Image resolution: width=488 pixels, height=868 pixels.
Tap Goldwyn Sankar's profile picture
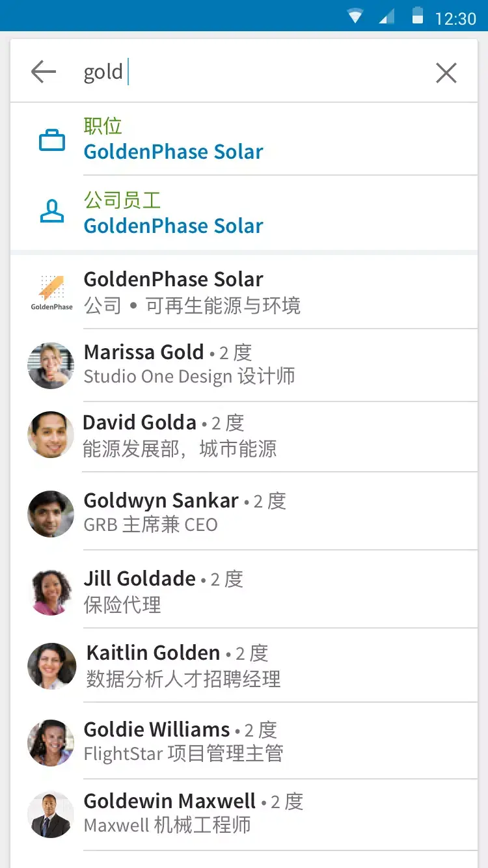point(51,513)
